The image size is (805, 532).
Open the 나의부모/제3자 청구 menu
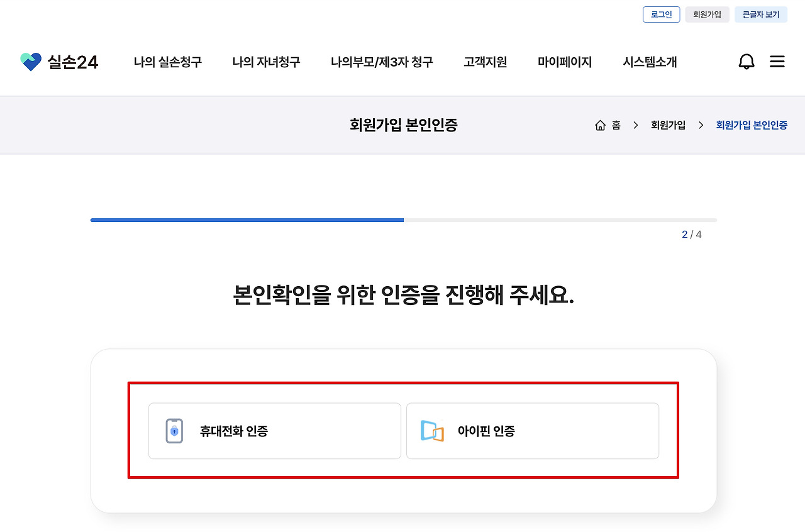pos(381,62)
